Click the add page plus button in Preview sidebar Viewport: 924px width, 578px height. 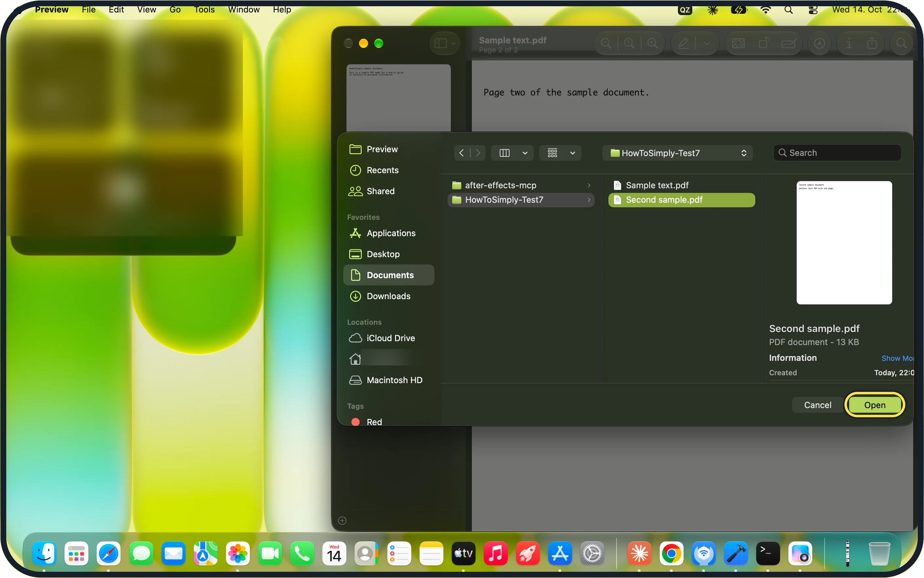pos(342,520)
